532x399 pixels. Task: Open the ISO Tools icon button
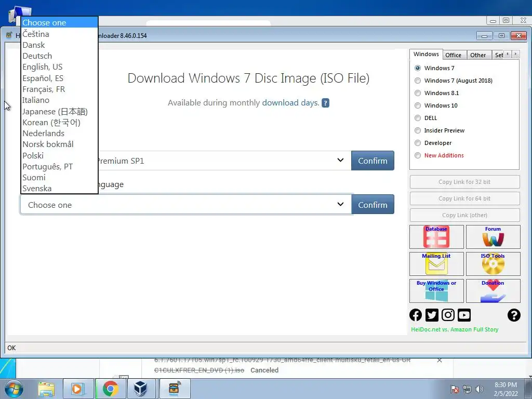pyautogui.click(x=493, y=263)
